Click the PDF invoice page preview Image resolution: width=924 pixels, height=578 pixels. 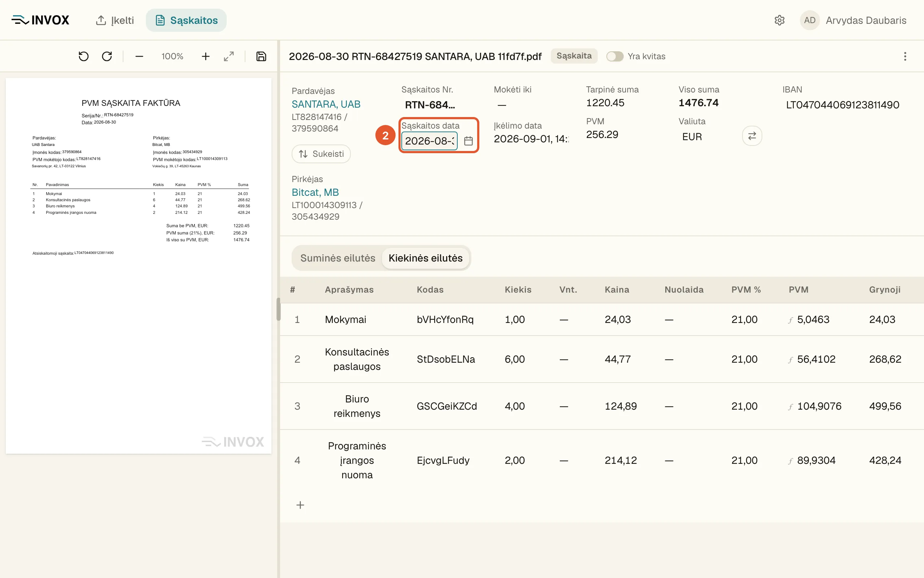(x=139, y=266)
